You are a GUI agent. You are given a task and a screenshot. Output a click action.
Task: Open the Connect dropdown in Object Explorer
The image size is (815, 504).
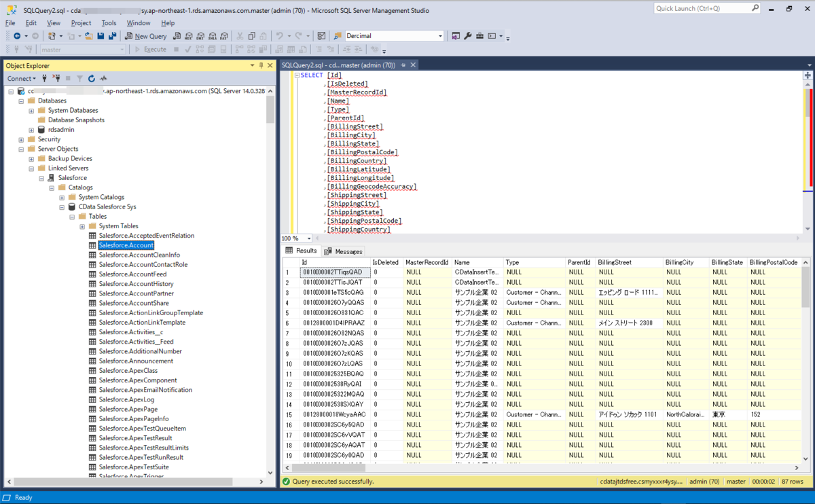(21, 79)
